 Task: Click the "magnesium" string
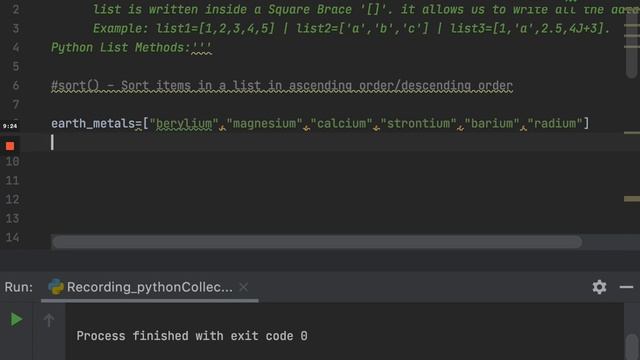(264, 123)
